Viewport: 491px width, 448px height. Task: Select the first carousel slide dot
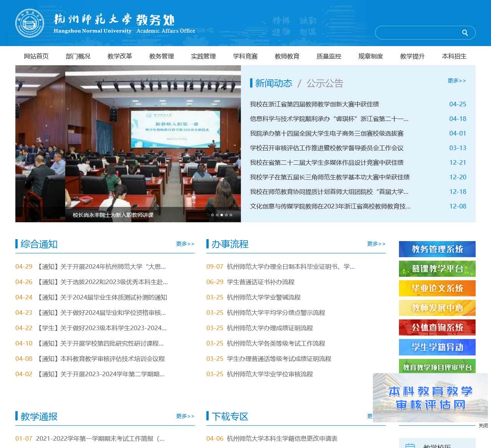[x=213, y=215]
